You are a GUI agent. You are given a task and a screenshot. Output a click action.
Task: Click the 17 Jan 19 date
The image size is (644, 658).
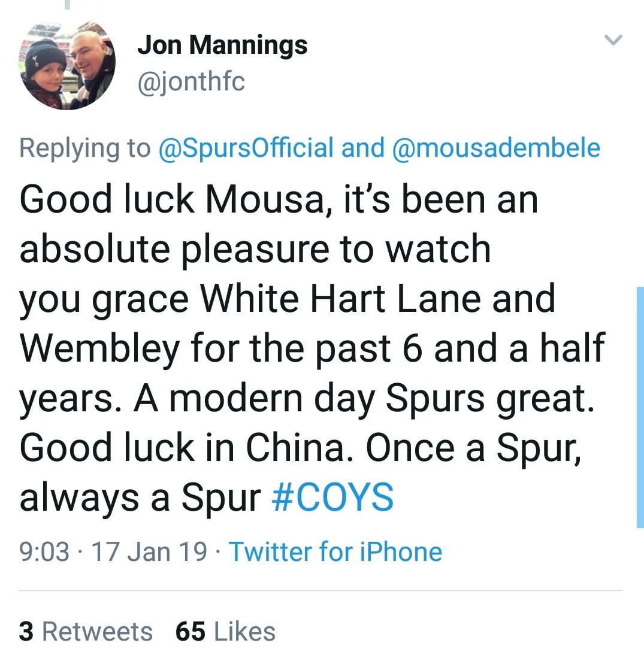point(149,551)
